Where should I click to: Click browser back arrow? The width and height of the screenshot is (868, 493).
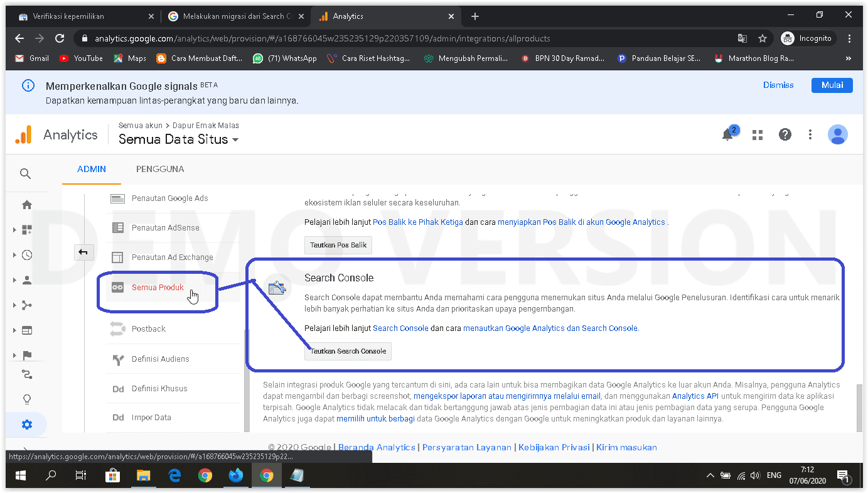point(19,38)
